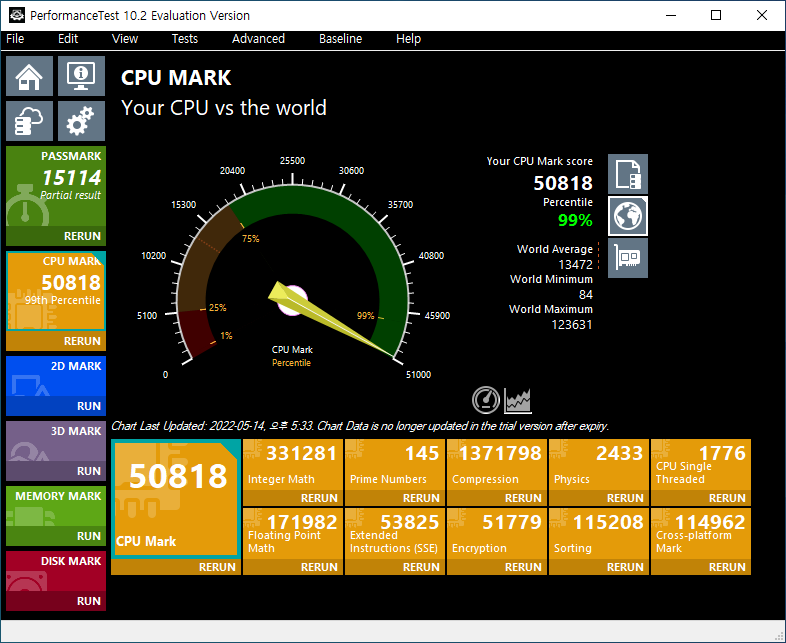Select the PASSMARK 15114 sidebar tile

point(56,186)
